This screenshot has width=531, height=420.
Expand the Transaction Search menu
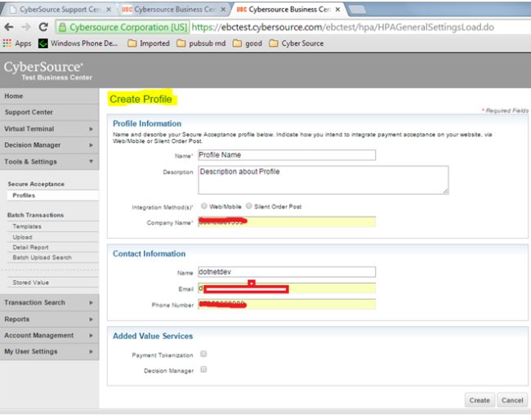point(50,302)
